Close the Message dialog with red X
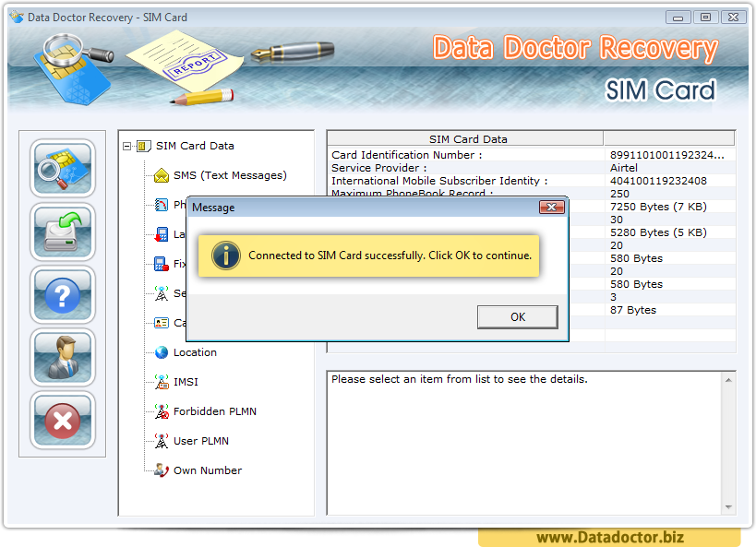The width and height of the screenshot is (756, 547). pyautogui.click(x=552, y=208)
